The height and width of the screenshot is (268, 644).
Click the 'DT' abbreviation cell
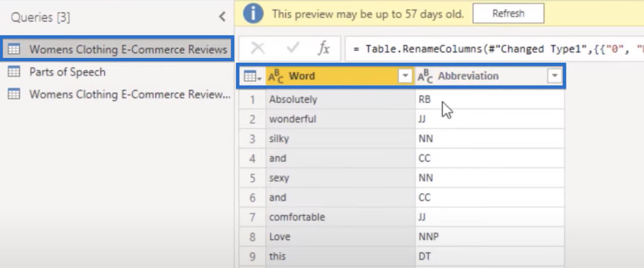pyautogui.click(x=489, y=256)
